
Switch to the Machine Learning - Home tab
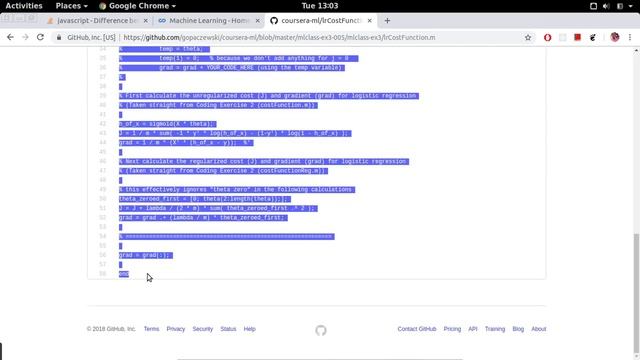(x=209, y=20)
